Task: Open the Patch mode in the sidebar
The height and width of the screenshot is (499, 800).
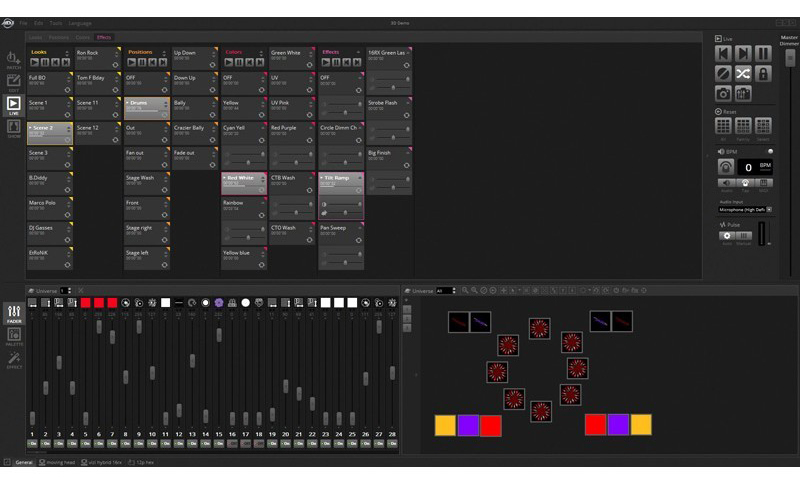Action: (14, 60)
